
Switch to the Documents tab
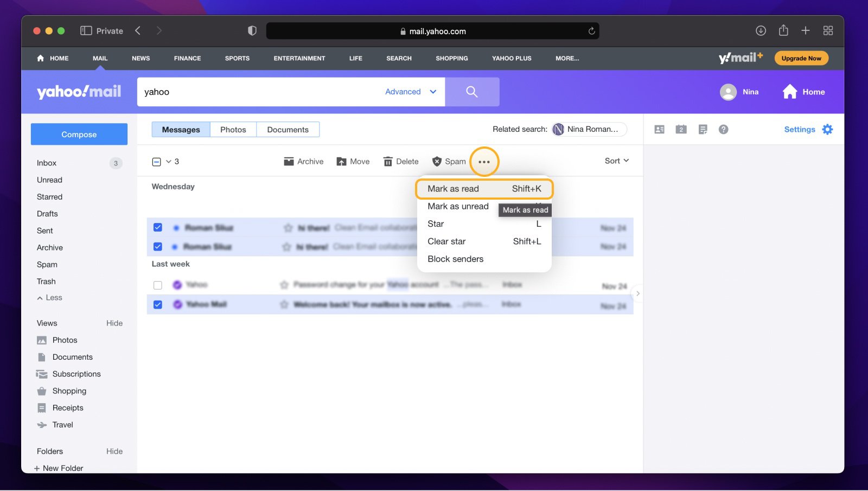[x=288, y=129]
